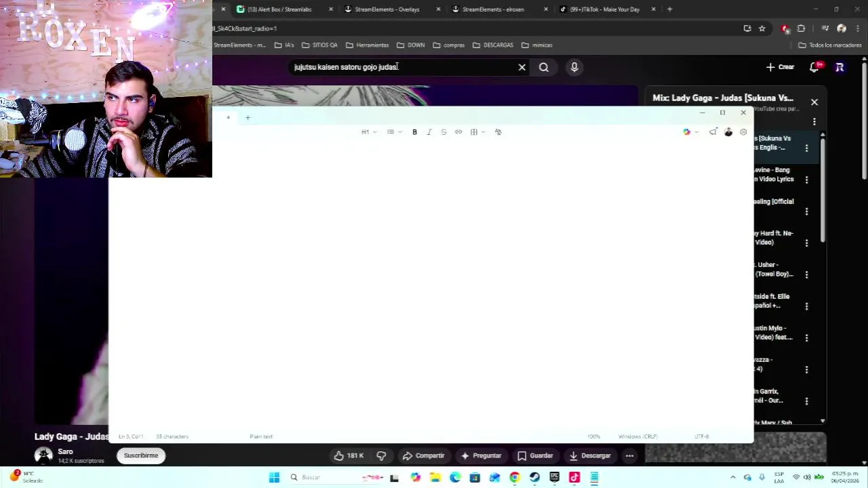Open the Notepad announcements megaphone icon

tap(713, 132)
